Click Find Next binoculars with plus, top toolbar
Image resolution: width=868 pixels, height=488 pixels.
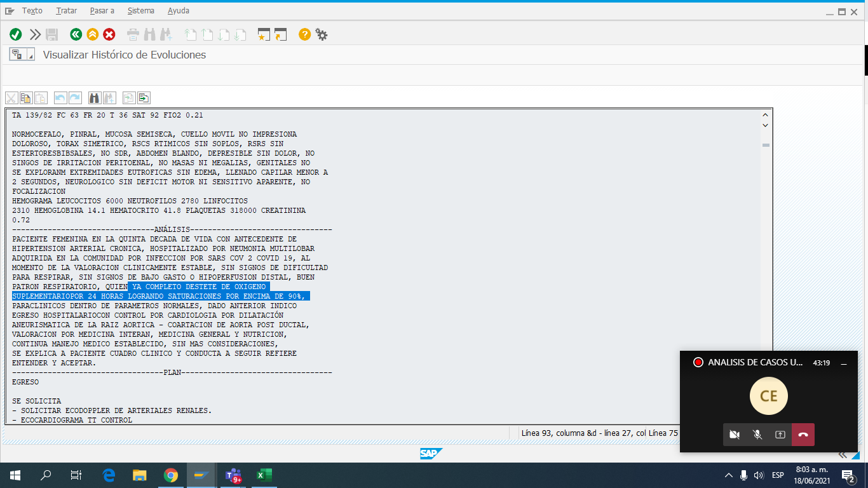pyautogui.click(x=166, y=34)
